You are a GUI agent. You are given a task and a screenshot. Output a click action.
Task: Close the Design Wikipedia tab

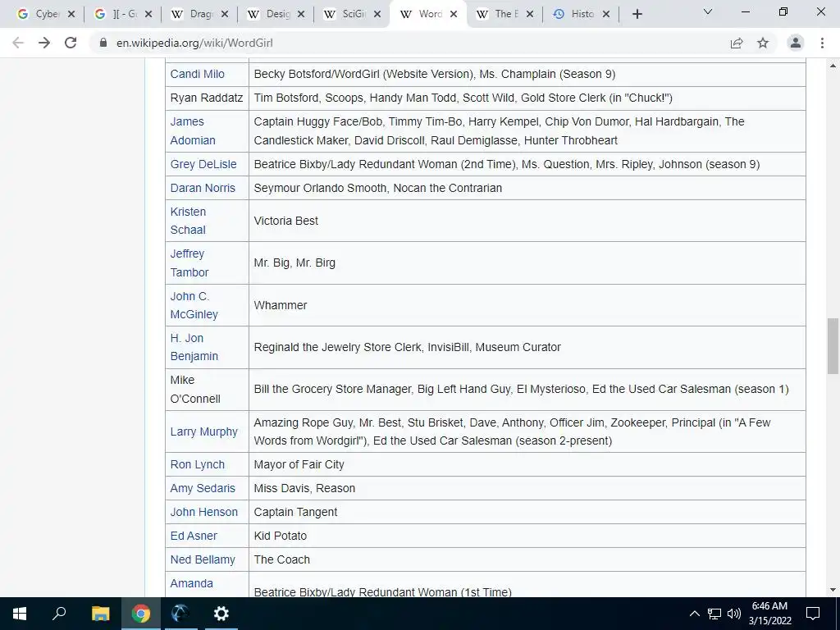pyautogui.click(x=301, y=15)
